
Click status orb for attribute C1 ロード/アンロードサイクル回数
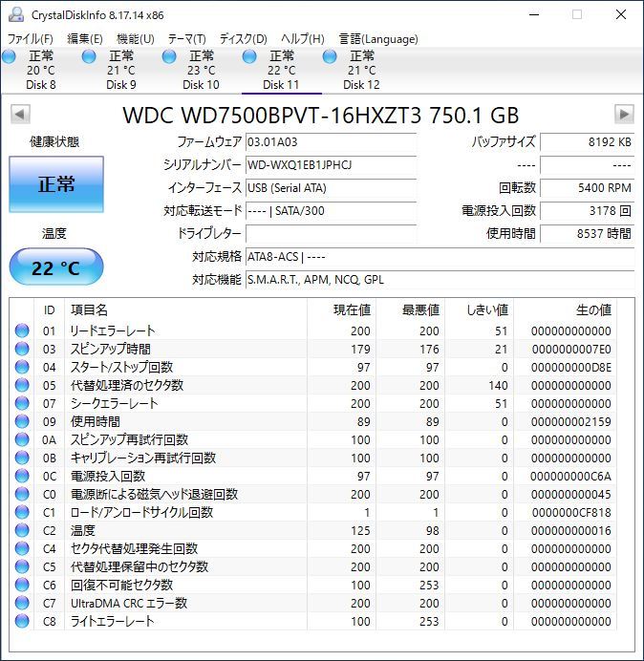tap(22, 512)
